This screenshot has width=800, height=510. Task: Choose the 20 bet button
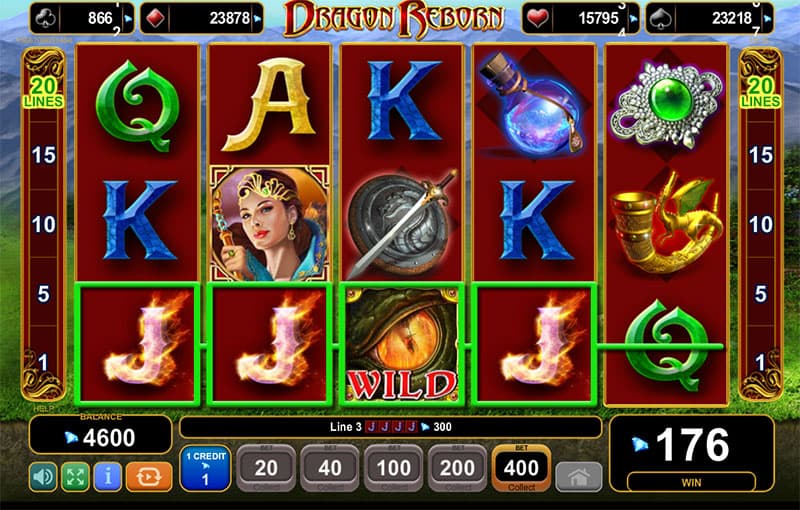(266, 468)
